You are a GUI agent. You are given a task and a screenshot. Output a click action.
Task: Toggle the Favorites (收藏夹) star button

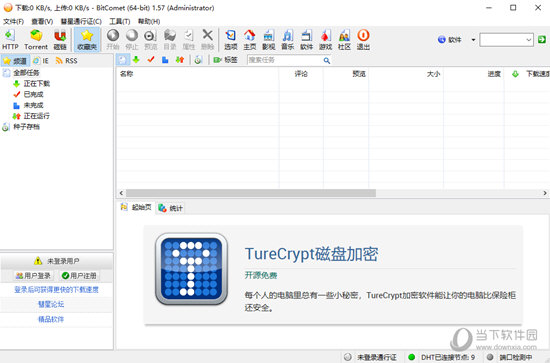[x=87, y=40]
